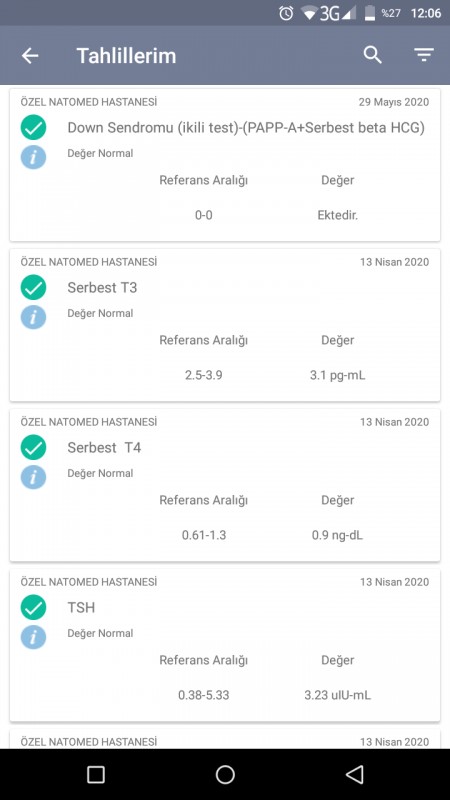Open the TSH result title
450x800 pixels.
point(81,608)
